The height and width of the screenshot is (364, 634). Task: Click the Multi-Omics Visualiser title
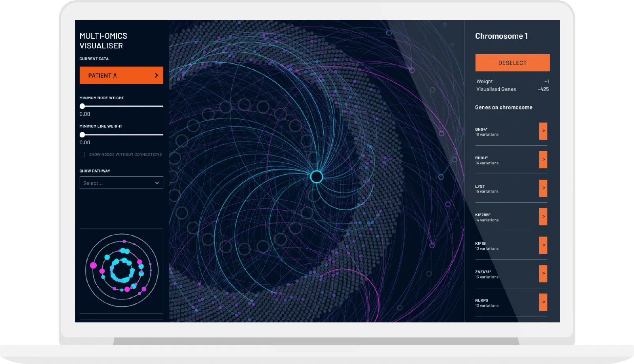click(103, 41)
